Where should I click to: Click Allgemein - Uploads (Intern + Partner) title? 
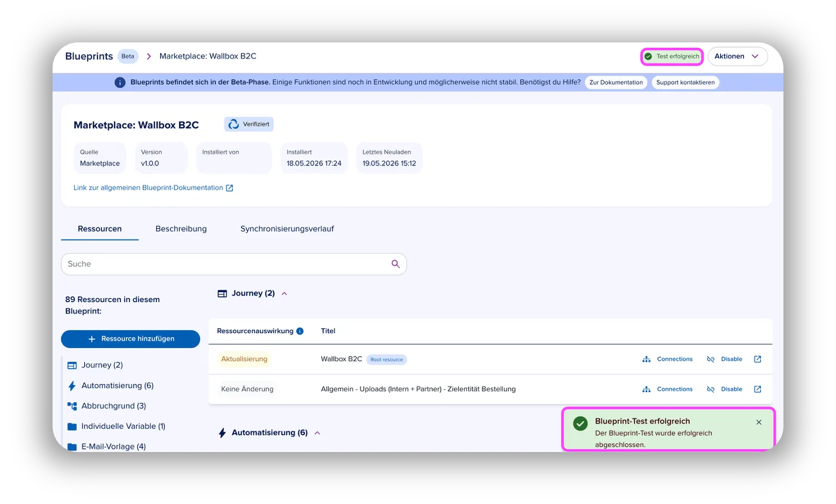pos(418,389)
